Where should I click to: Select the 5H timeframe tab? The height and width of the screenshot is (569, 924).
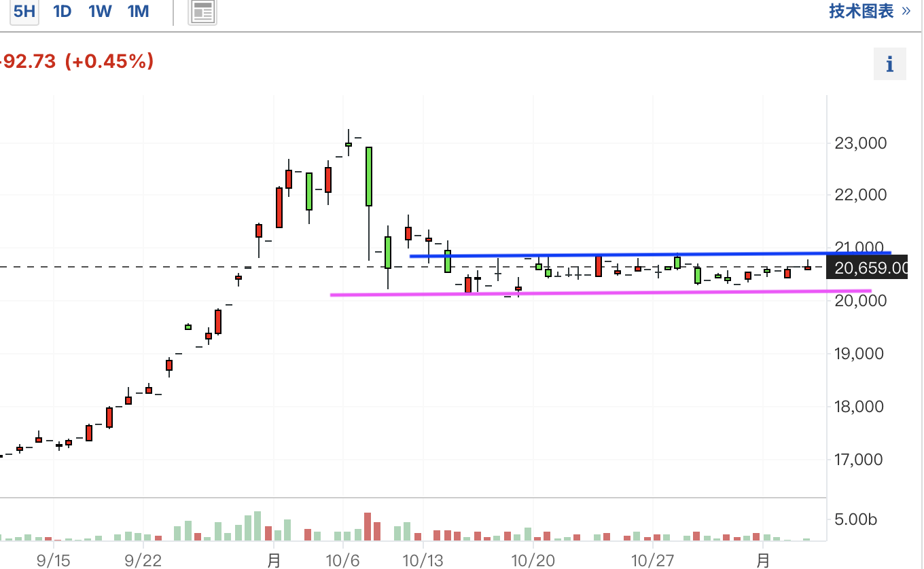(24, 12)
